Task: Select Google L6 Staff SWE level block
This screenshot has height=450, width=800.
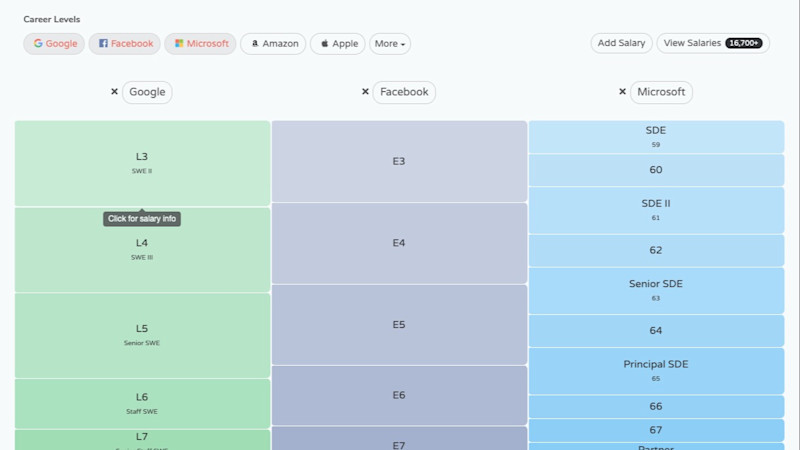Action: (142, 404)
